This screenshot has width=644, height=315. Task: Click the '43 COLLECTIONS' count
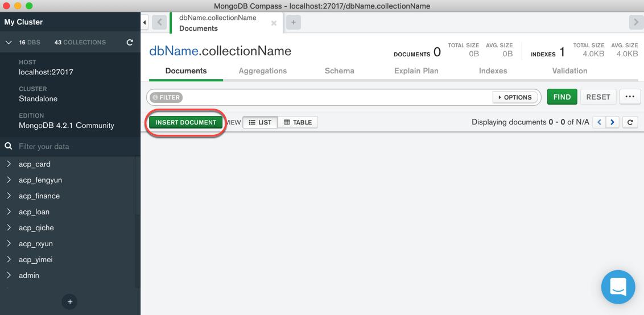80,42
